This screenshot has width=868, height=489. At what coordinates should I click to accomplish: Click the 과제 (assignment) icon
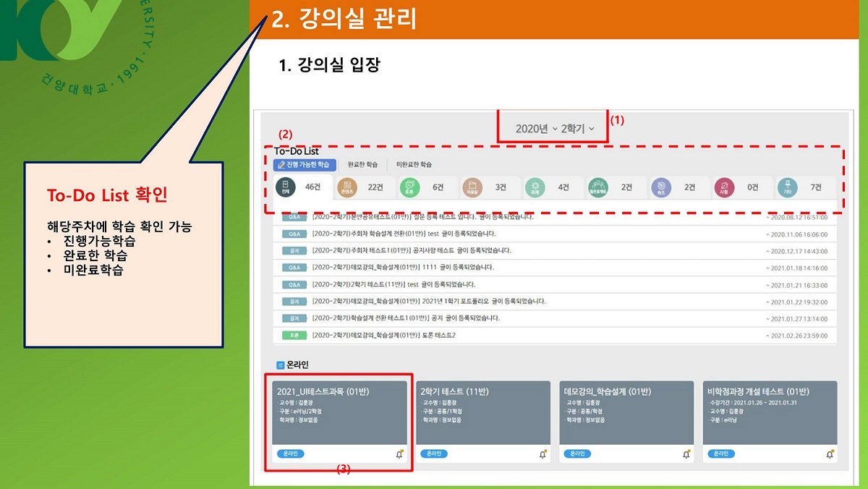pos(535,187)
